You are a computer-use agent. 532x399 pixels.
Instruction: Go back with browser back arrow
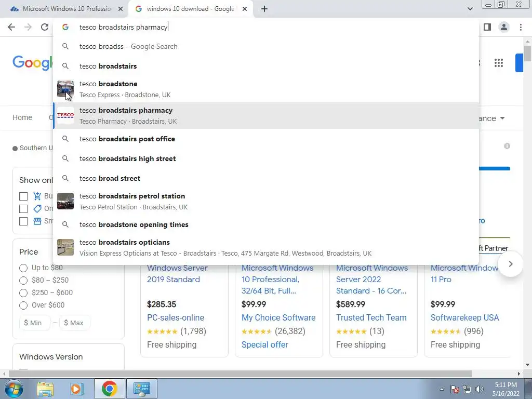pos(11,27)
